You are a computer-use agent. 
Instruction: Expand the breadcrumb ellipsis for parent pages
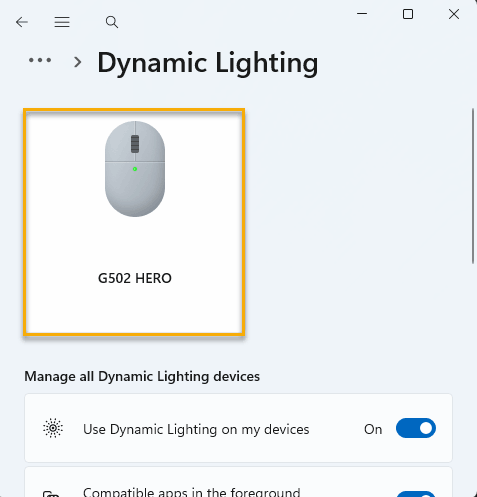(x=40, y=60)
